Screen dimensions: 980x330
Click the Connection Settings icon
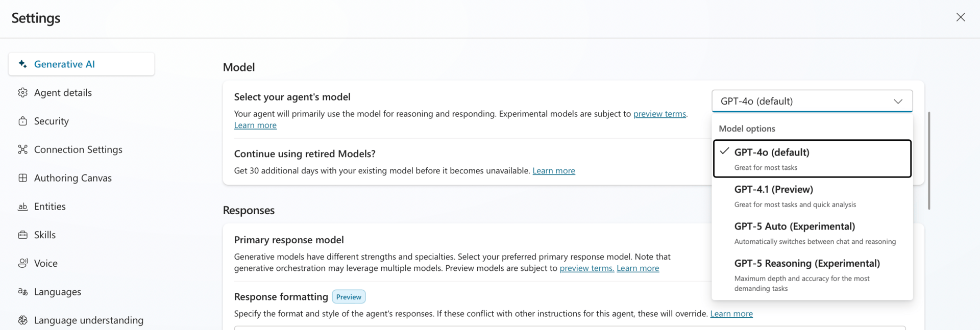[22, 149]
